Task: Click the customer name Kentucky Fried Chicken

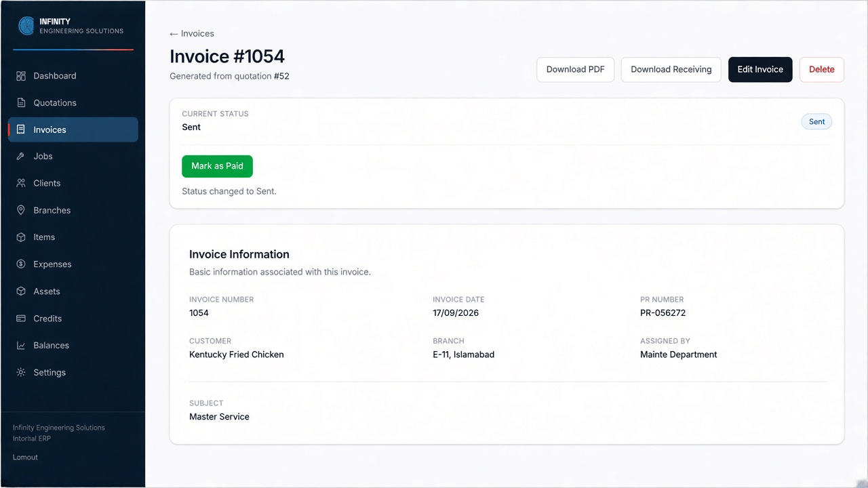Action: point(237,354)
